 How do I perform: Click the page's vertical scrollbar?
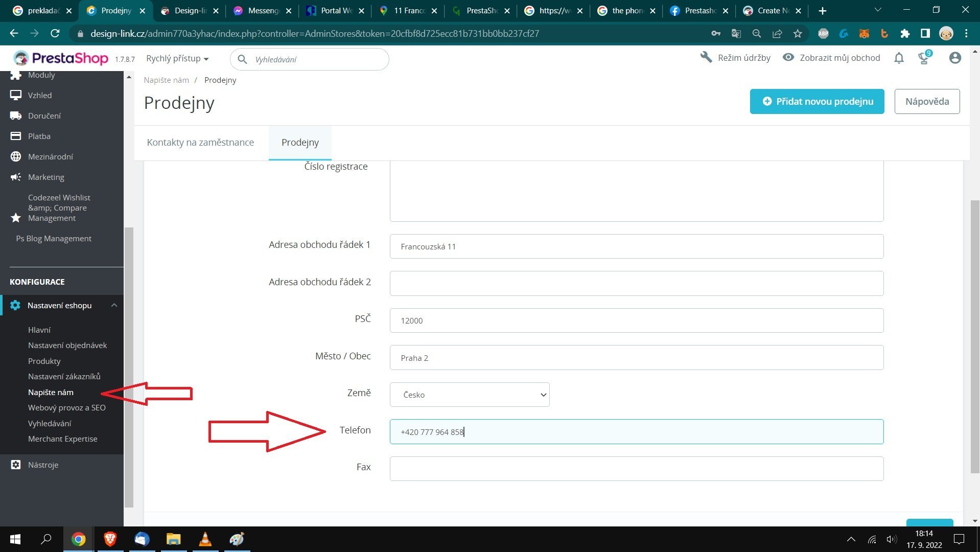click(975, 336)
